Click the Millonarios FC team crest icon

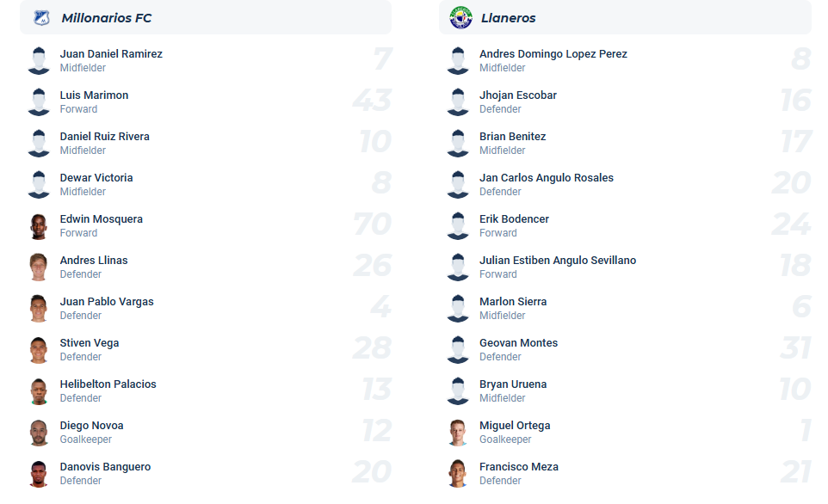[x=41, y=17]
